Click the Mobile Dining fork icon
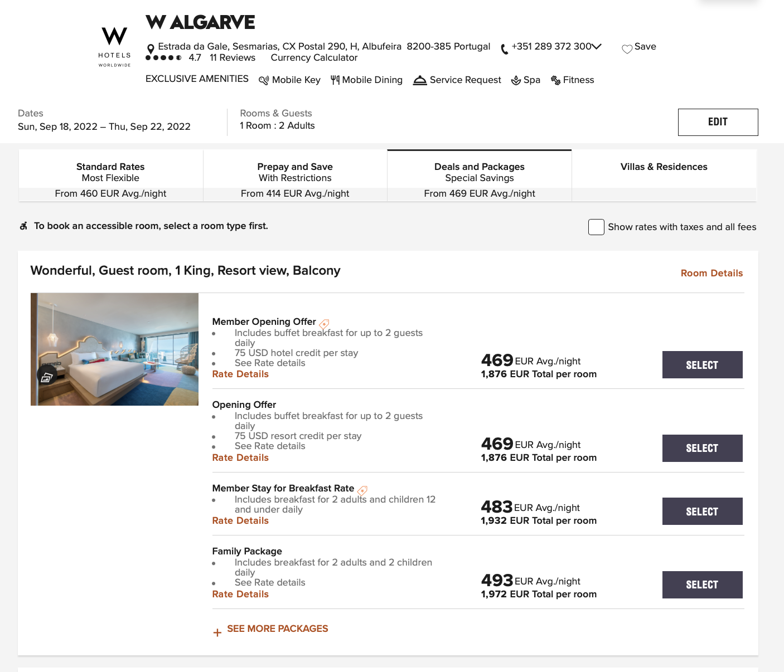This screenshot has width=784, height=672. 335,80
